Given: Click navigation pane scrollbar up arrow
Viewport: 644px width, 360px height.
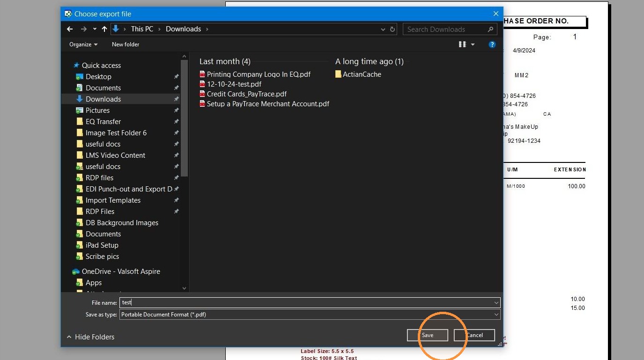Looking at the screenshot, I should (184, 56).
